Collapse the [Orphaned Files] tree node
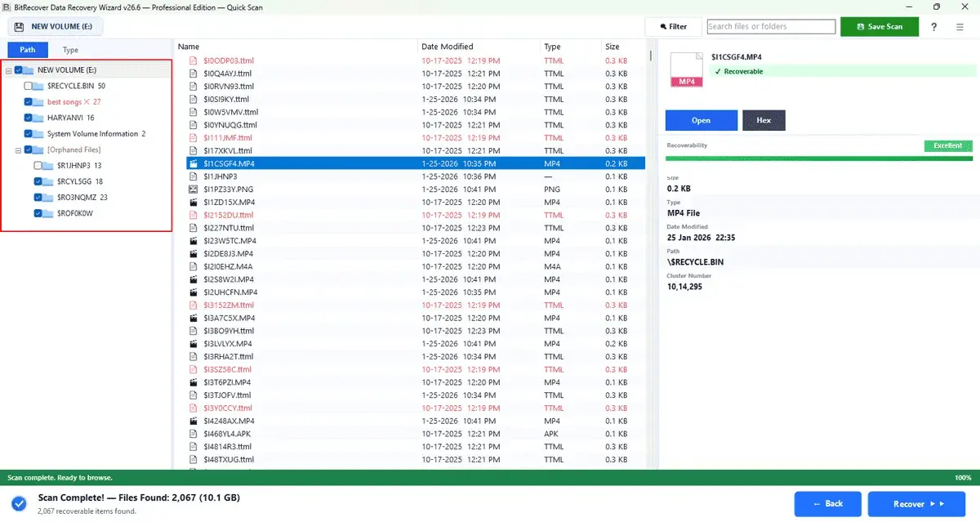The width and height of the screenshot is (980, 522). [x=18, y=149]
